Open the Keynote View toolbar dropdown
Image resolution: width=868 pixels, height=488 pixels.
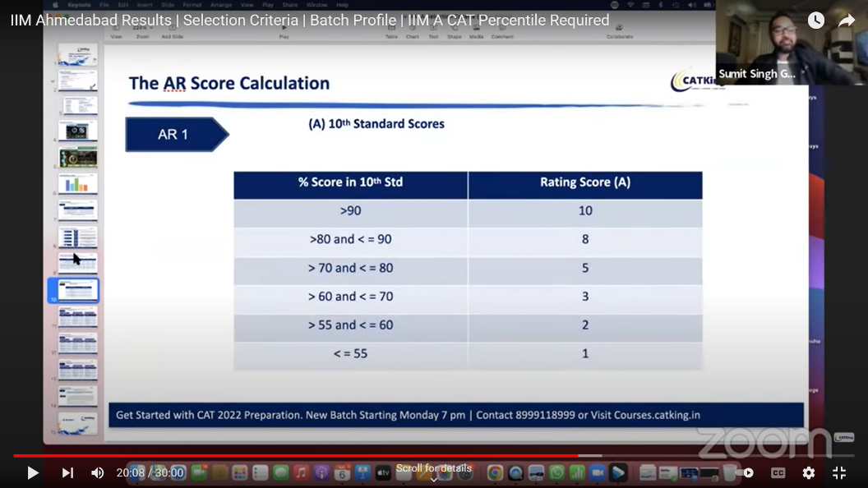point(116,31)
